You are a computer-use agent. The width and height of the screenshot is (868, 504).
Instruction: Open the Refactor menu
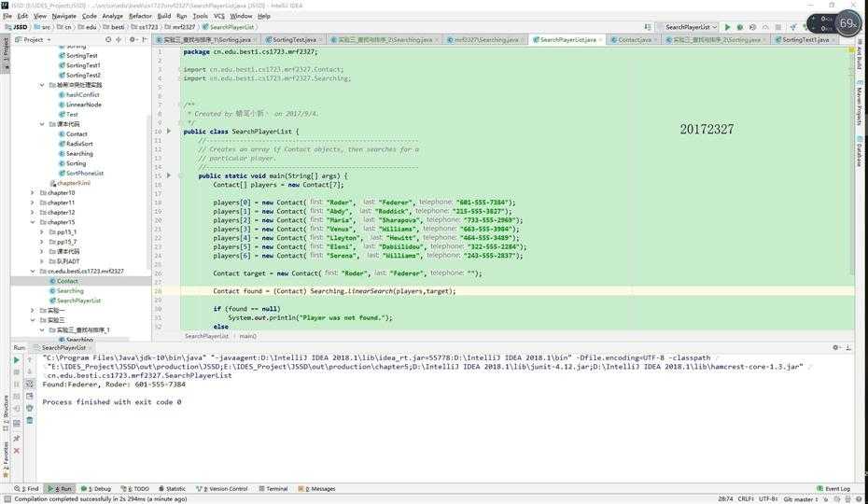140,16
